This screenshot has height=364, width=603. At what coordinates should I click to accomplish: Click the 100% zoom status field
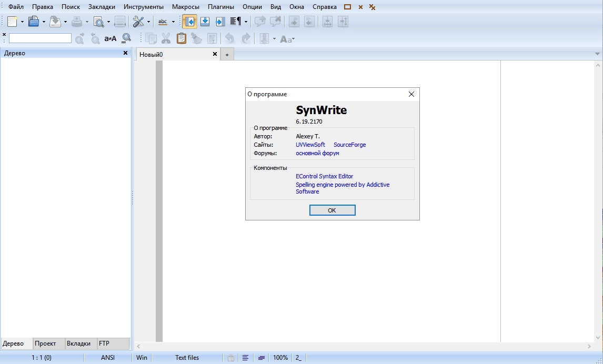point(280,358)
